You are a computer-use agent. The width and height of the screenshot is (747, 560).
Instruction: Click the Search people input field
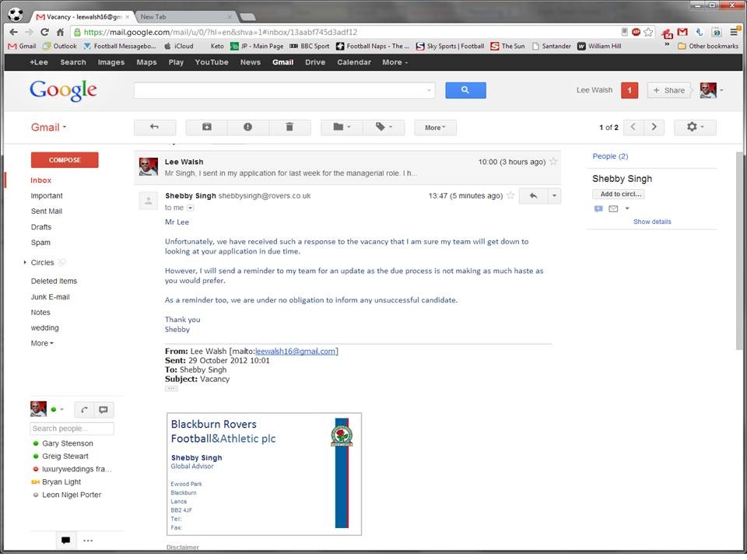point(72,429)
